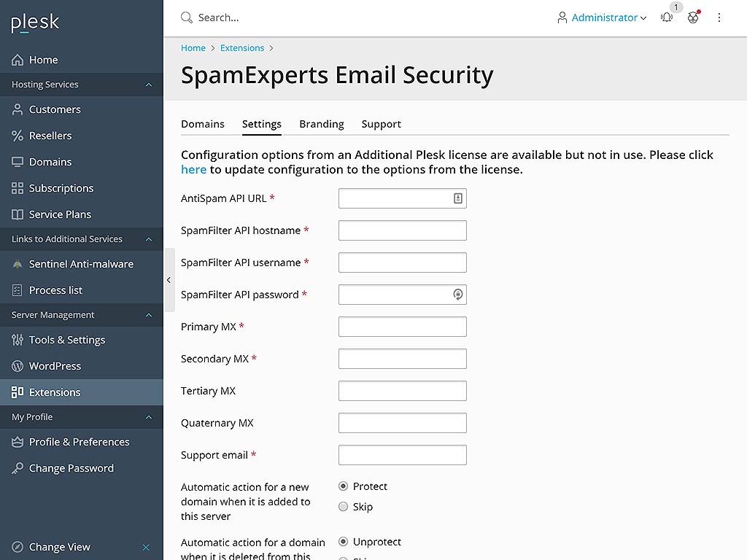Click the help globe icon with red badge
Image resolution: width=747 pixels, height=560 pixels.
[x=692, y=17]
